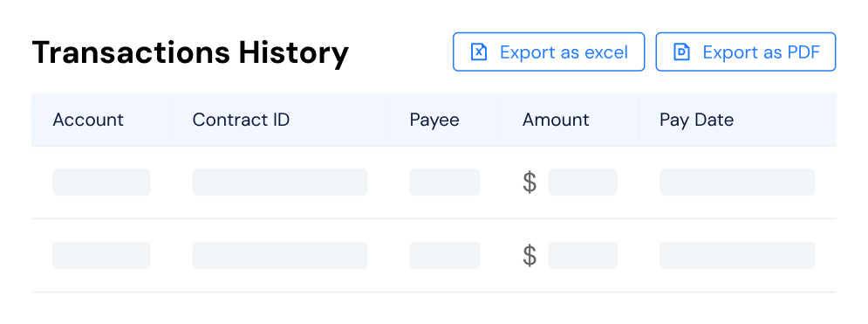868x324 pixels.
Task: Click the Transactions History heading
Action: 190,52
